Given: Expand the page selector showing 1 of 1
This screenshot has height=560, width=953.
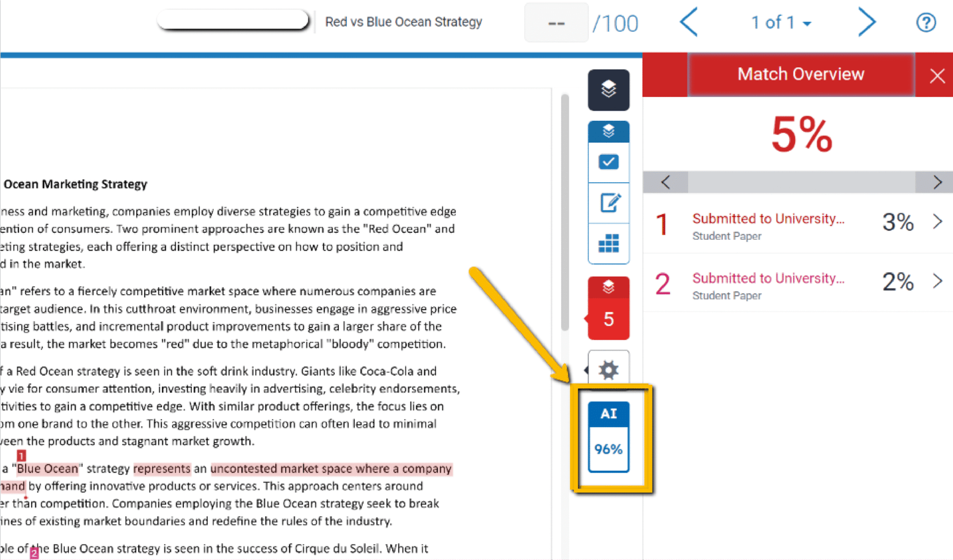Looking at the screenshot, I should 781,22.
